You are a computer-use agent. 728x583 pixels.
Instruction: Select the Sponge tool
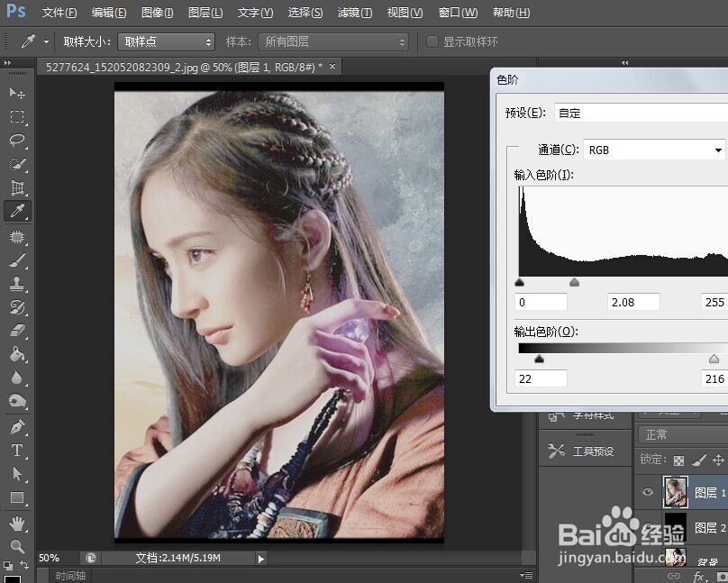[17, 401]
